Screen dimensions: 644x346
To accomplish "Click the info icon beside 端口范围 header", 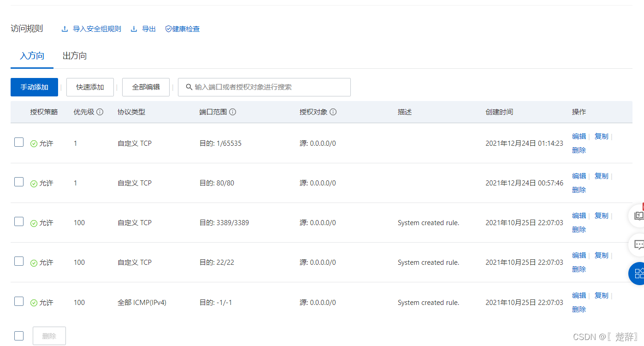I will click(233, 112).
